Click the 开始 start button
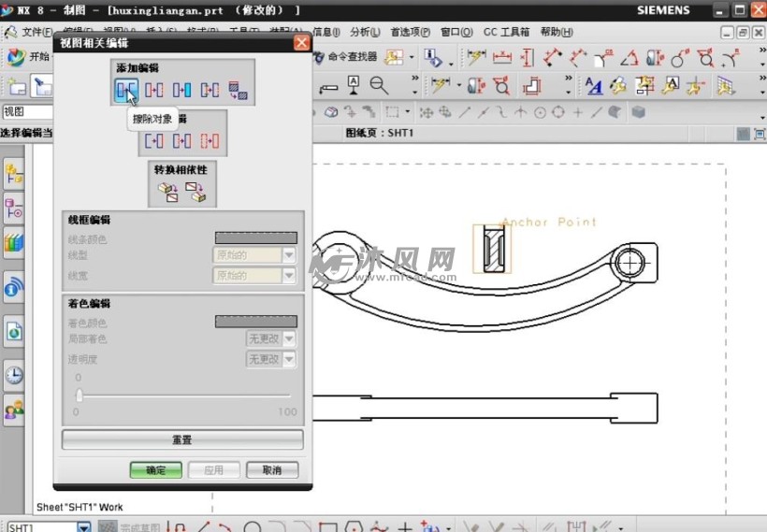Image resolution: width=767 pixels, height=532 pixels. point(28,57)
